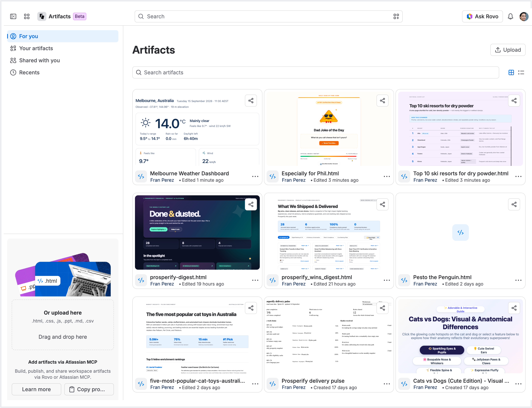Share the prosperify_wins_digest.html artifact
The width and height of the screenshot is (532, 408).
click(382, 204)
